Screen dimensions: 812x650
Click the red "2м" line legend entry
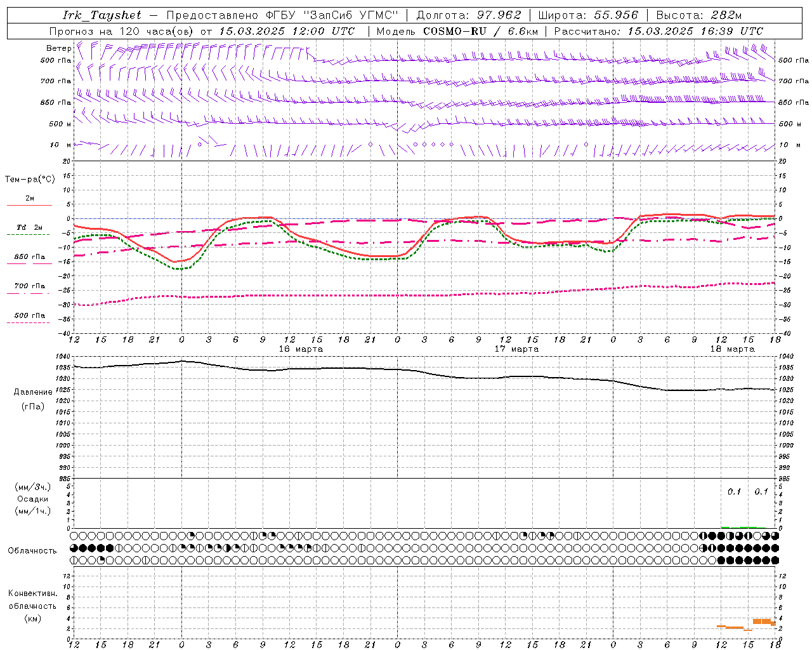click(29, 199)
